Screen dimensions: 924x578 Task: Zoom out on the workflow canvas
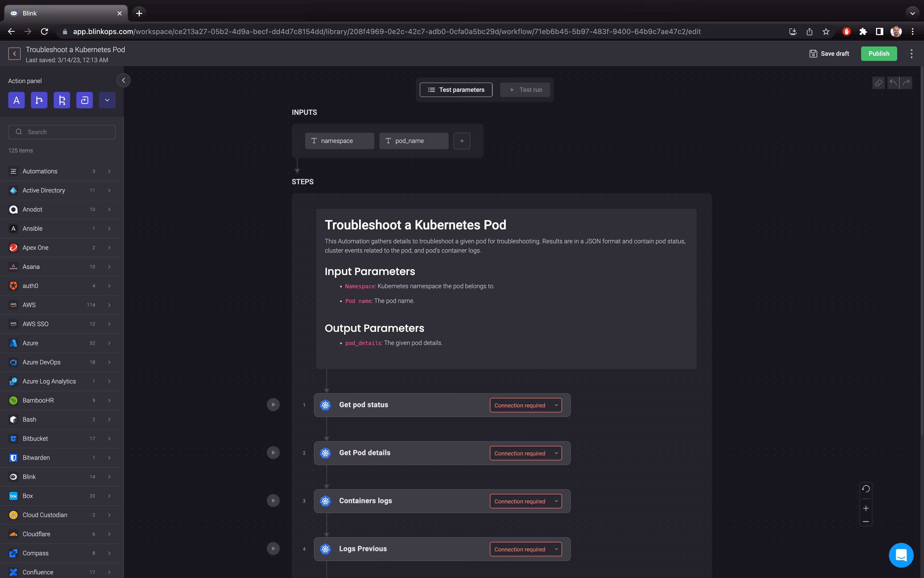[x=865, y=521]
